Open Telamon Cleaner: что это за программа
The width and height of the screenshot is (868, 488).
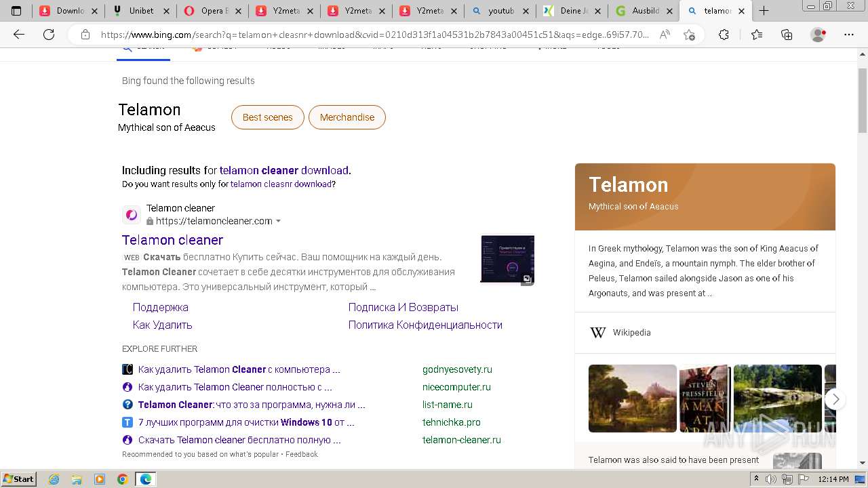[252, 405]
